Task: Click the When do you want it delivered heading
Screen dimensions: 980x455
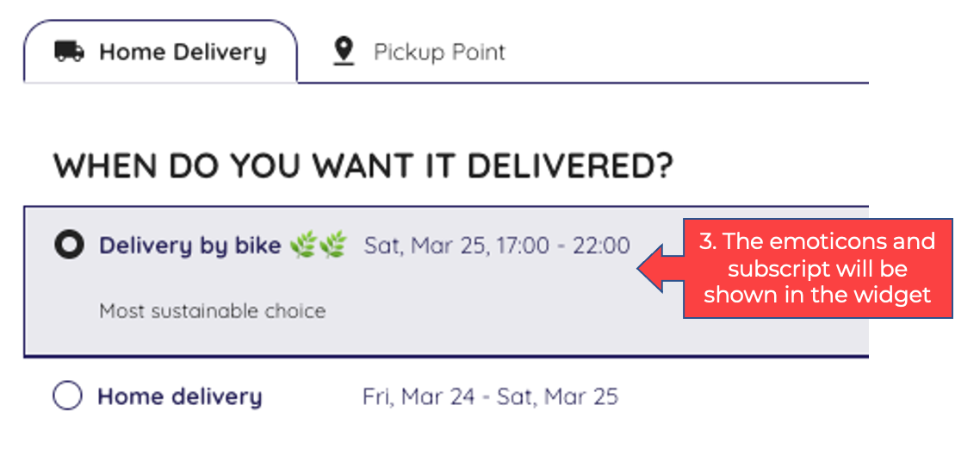Action: coord(363,165)
